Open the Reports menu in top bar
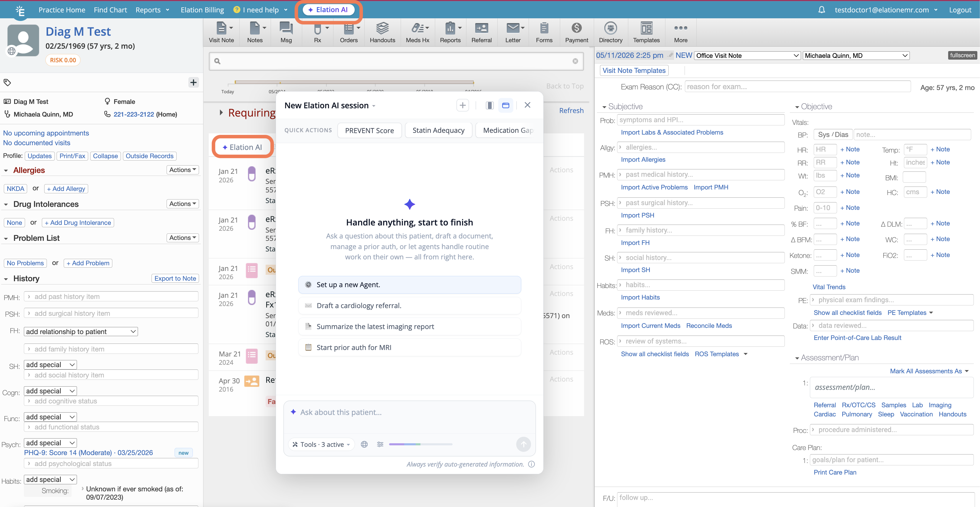The height and width of the screenshot is (507, 980). click(x=152, y=10)
